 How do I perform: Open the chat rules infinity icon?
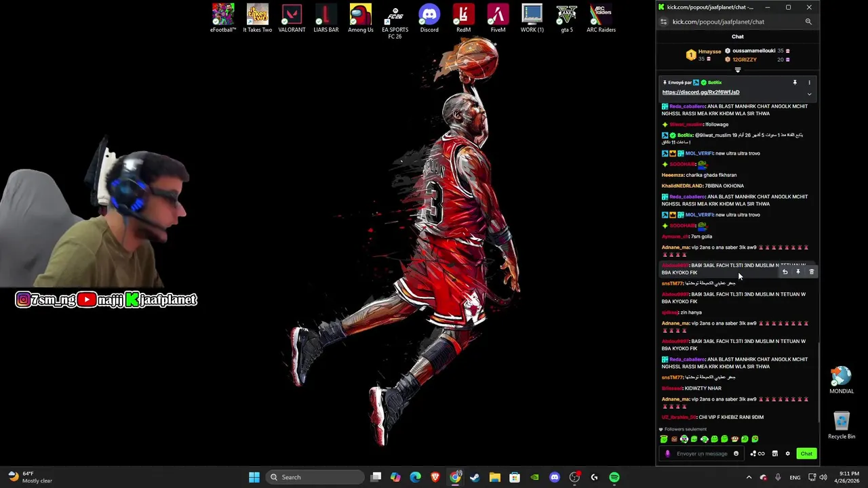(762, 454)
